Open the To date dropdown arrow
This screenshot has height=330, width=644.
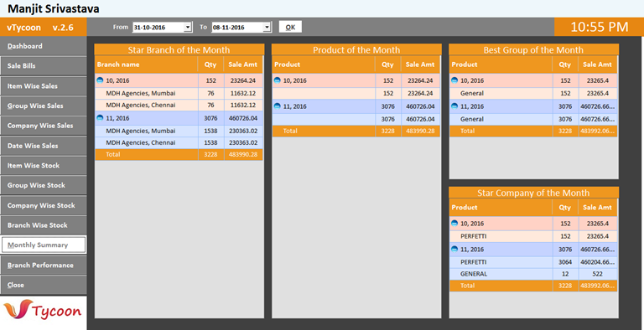pos(267,28)
